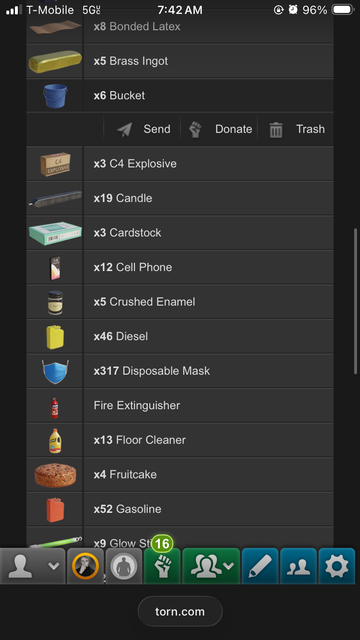Screen dimensions: 360x640
Task: Open the green faction fist icon with 16 badge
Action: point(162,566)
